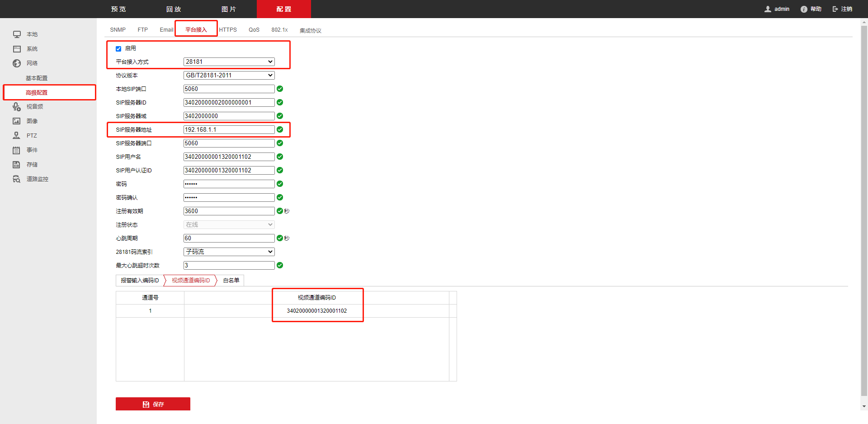
Task: Open the 视音频 microphone icon
Action: (17, 107)
